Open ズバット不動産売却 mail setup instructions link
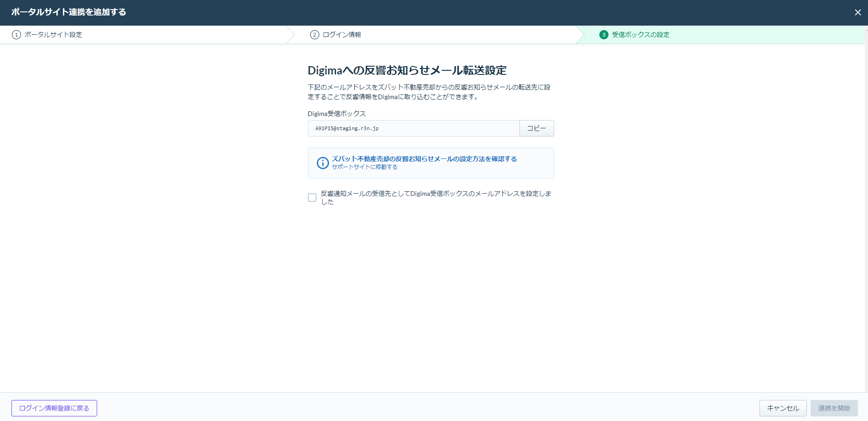 (424, 159)
